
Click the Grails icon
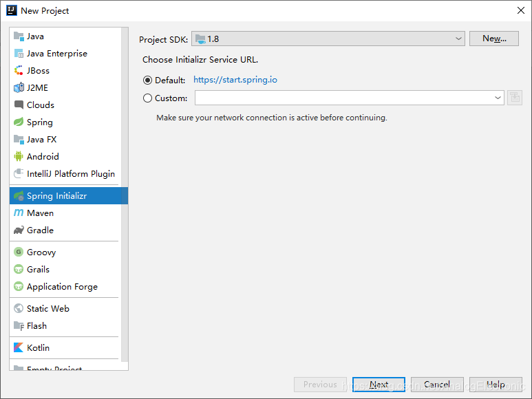(19, 269)
